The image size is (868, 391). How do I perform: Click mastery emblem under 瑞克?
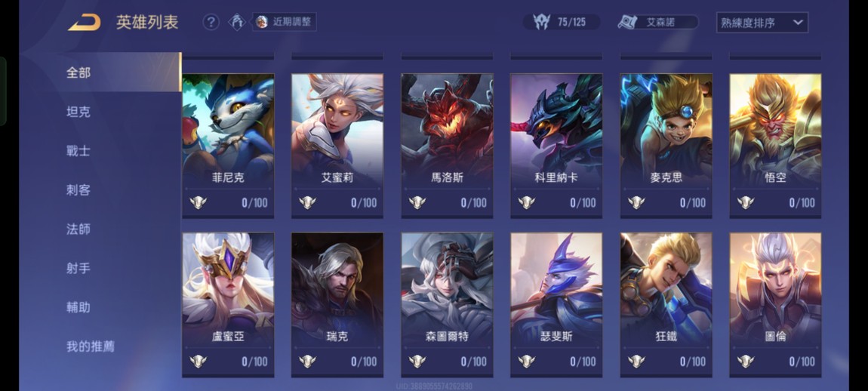pyautogui.click(x=307, y=361)
